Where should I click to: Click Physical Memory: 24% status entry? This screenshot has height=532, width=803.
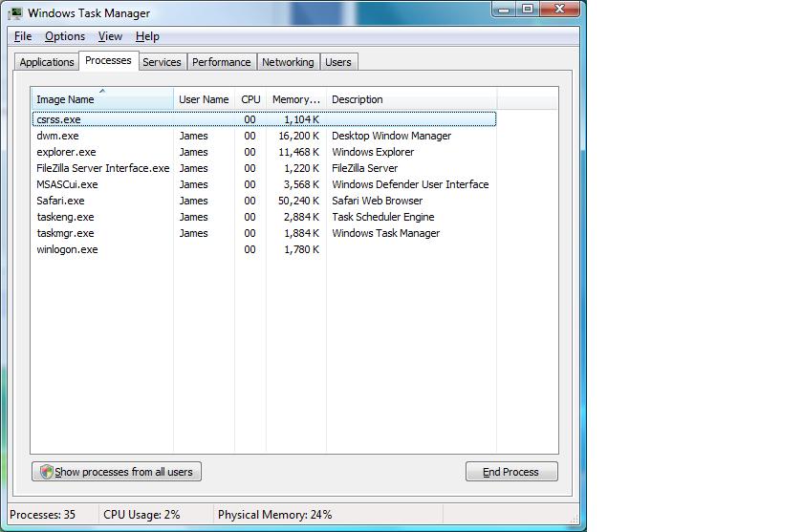275,515
